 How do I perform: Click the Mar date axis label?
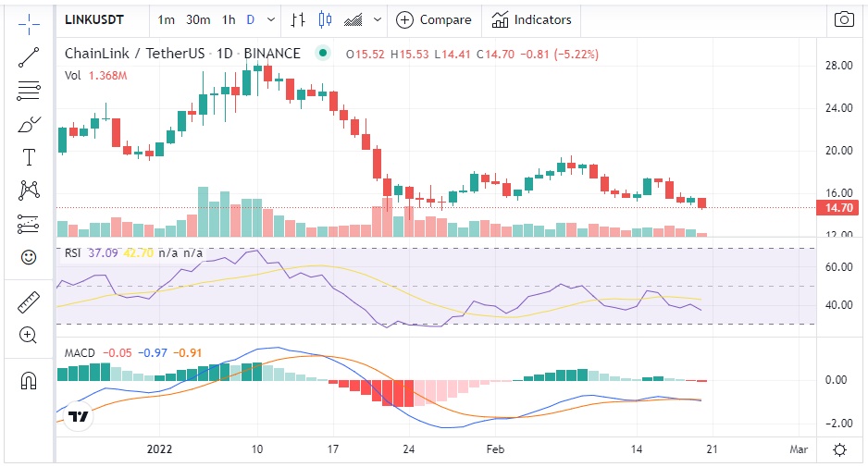(799, 449)
